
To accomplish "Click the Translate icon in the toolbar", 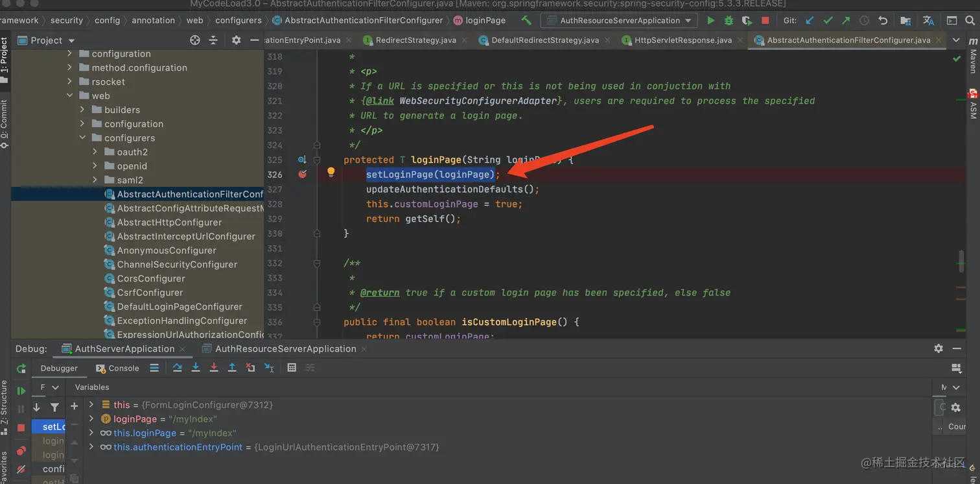I will point(929,20).
